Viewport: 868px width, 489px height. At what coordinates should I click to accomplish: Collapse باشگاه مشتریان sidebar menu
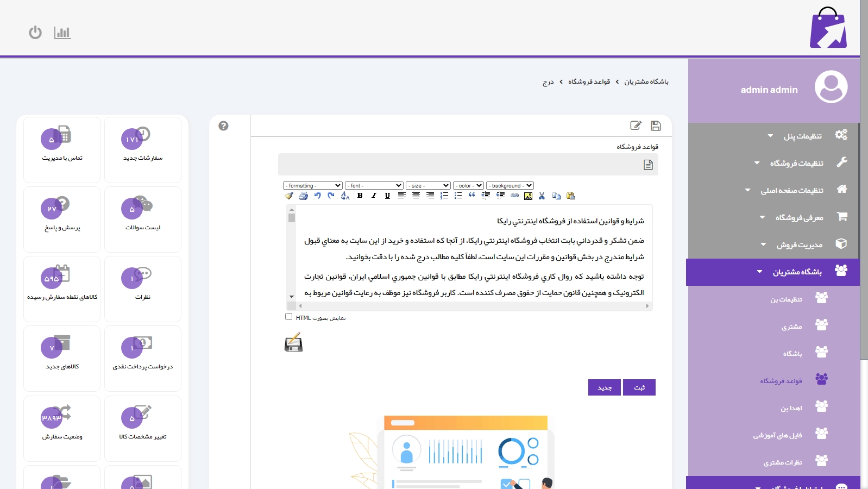[x=773, y=272]
